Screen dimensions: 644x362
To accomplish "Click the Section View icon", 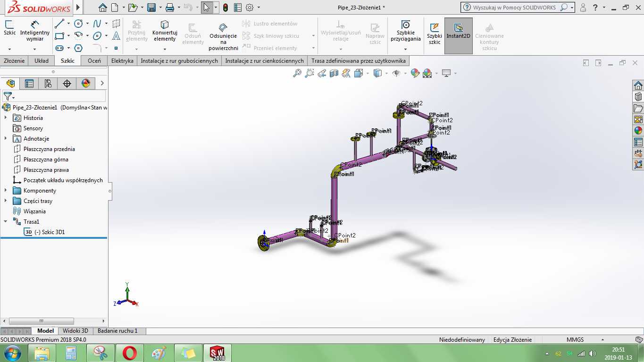I will 334,73.
